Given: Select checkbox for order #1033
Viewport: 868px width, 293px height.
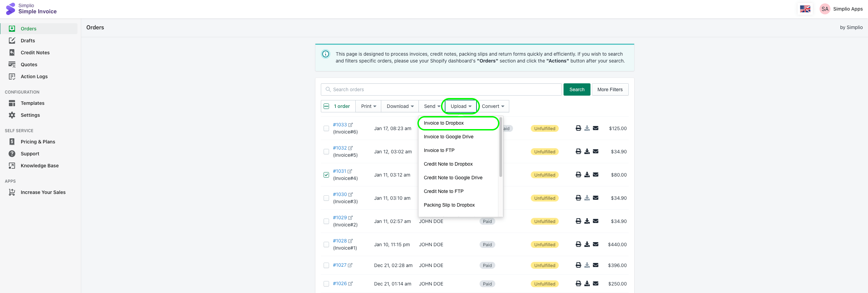Looking at the screenshot, I should [326, 128].
